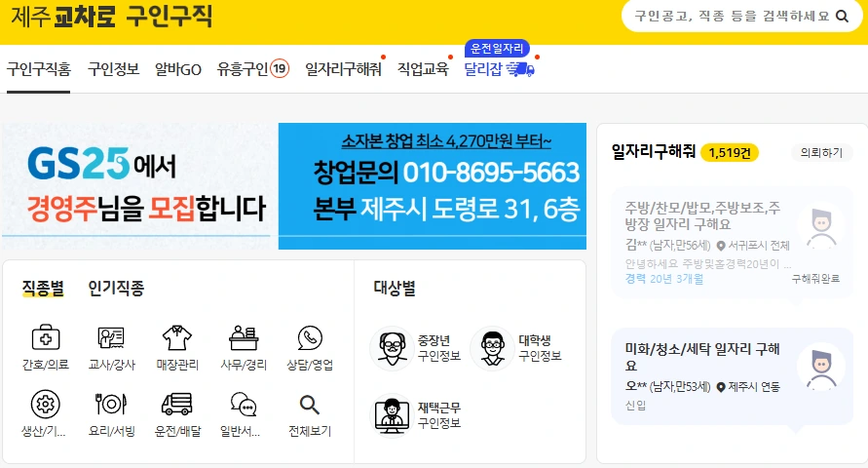Open the 운전/배달 truck icon

[x=177, y=405]
